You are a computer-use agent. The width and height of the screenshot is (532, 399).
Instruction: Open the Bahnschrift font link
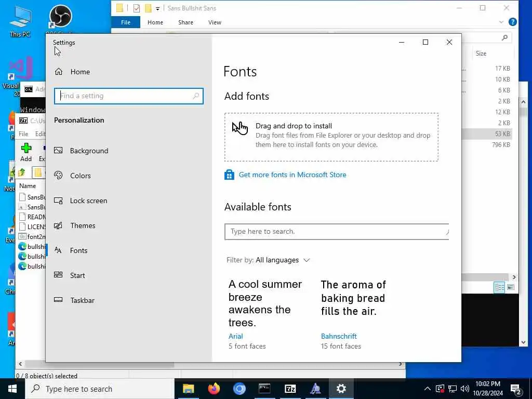pyautogui.click(x=339, y=336)
